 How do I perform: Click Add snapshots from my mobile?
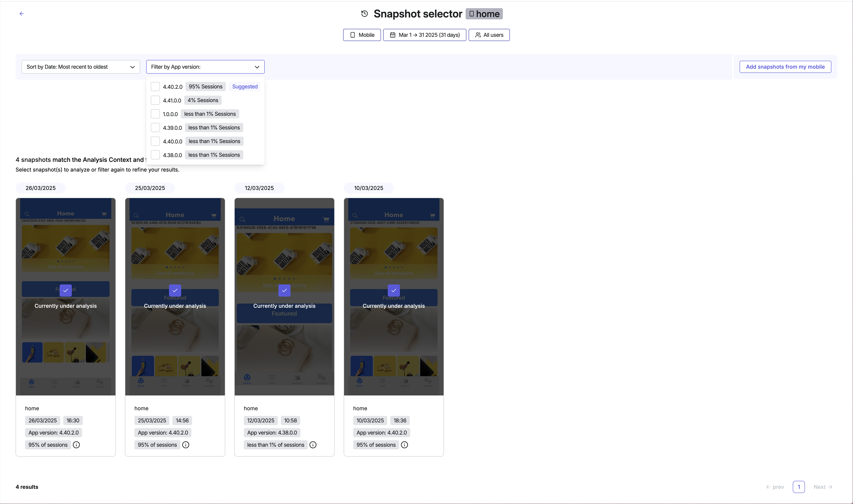click(785, 67)
